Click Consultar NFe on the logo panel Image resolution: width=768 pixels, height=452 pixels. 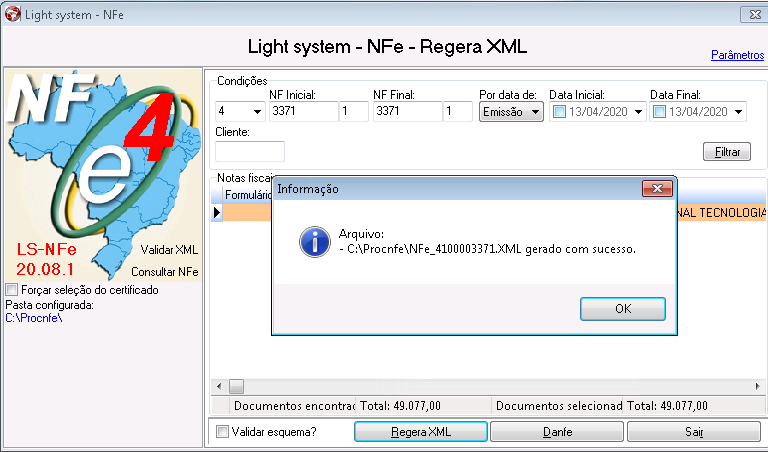coord(165,271)
